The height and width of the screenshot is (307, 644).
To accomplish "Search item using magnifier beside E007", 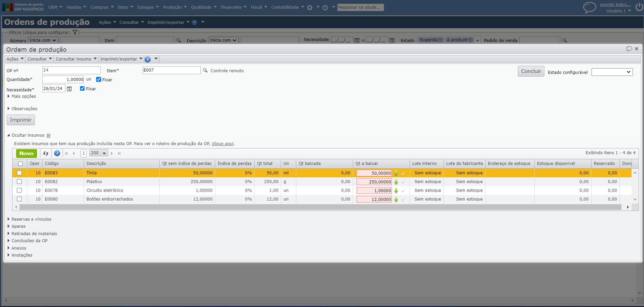I will [205, 70].
